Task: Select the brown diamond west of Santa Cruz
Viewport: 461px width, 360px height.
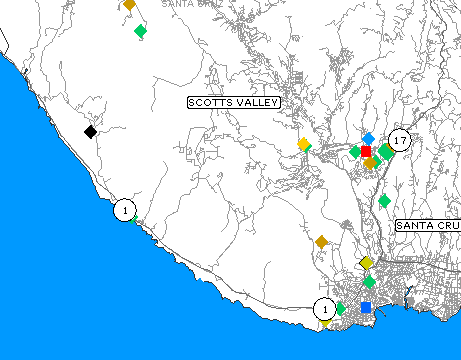Action: (321, 242)
